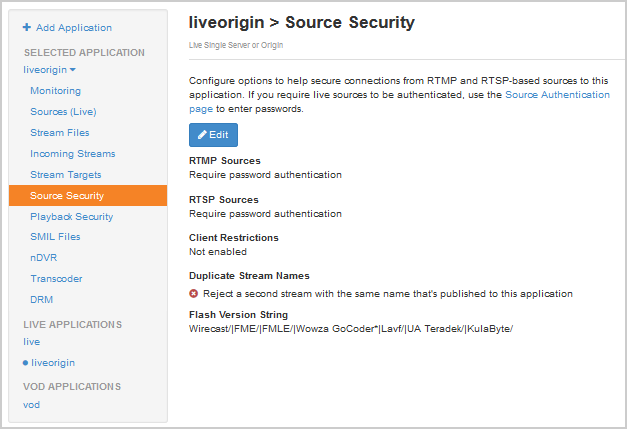Go to the Transcoder page

point(56,279)
